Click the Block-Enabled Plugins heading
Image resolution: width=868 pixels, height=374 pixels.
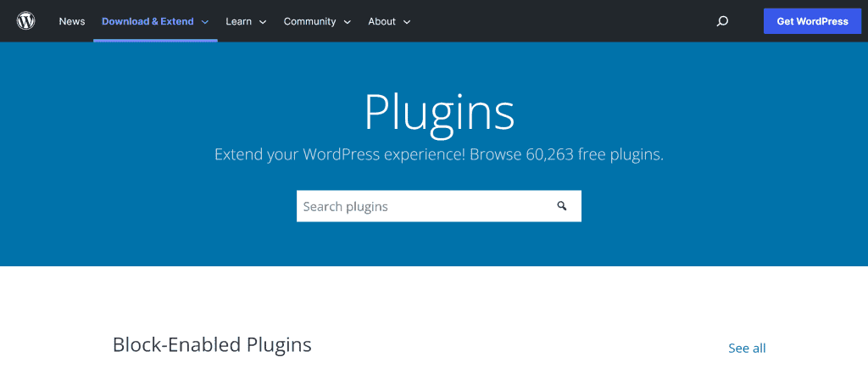click(x=212, y=344)
